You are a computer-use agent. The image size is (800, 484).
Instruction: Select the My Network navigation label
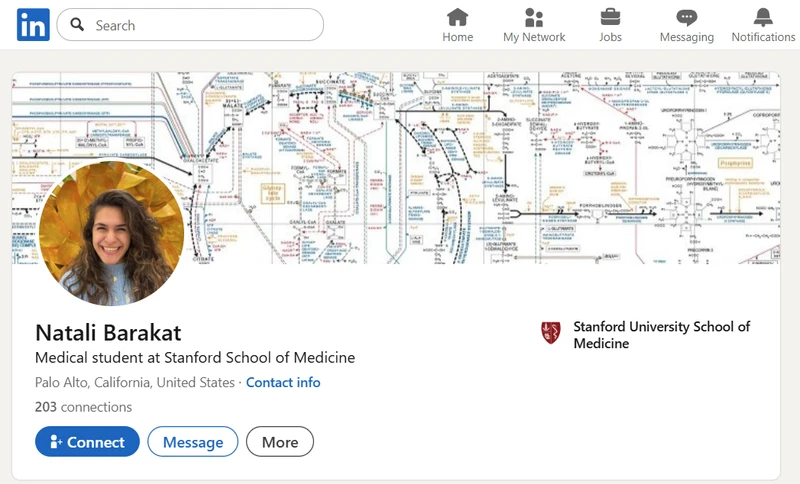tap(534, 37)
